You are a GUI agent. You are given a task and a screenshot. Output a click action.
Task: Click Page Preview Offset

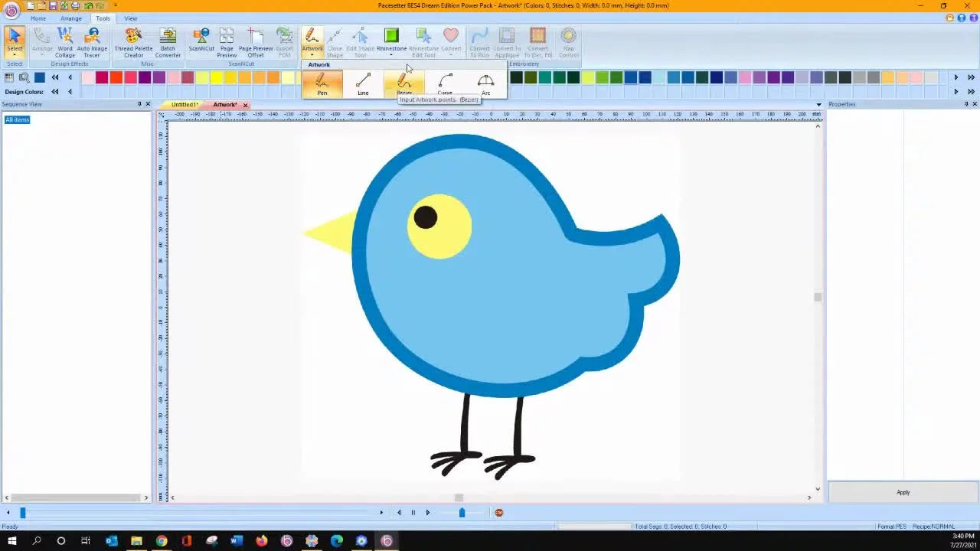[x=256, y=43]
